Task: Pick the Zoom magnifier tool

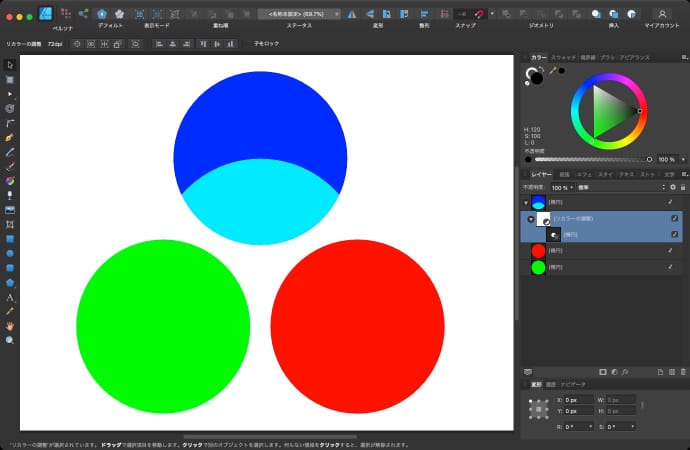Action: 10,340
